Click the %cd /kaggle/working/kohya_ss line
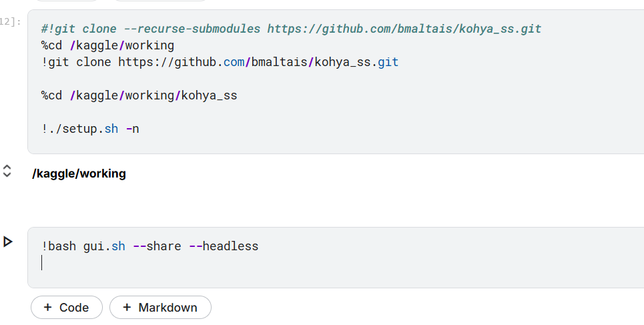Image resolution: width=644 pixels, height=325 pixels. 139,95
